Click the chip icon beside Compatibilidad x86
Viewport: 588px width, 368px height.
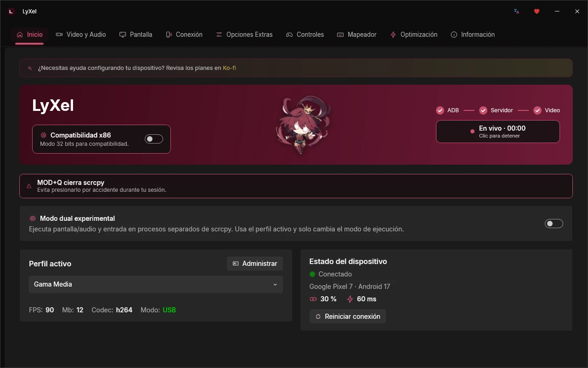click(x=44, y=135)
